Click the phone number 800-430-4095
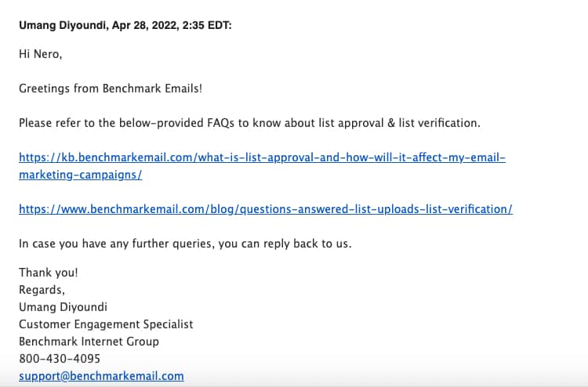Image resolution: width=588 pixels, height=387 pixels. [60, 359]
